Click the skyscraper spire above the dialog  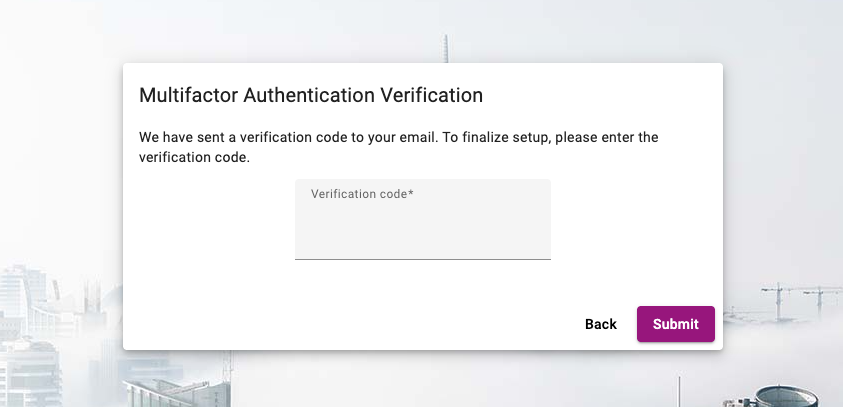pyautogui.click(x=446, y=48)
